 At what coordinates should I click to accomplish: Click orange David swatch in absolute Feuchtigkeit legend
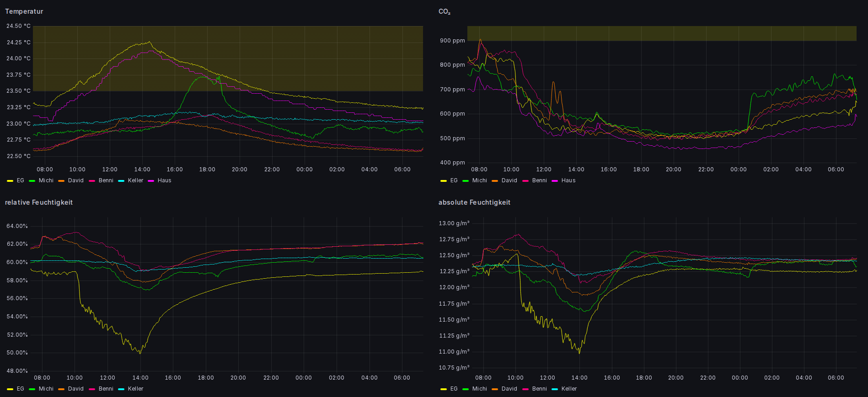pyautogui.click(x=495, y=389)
